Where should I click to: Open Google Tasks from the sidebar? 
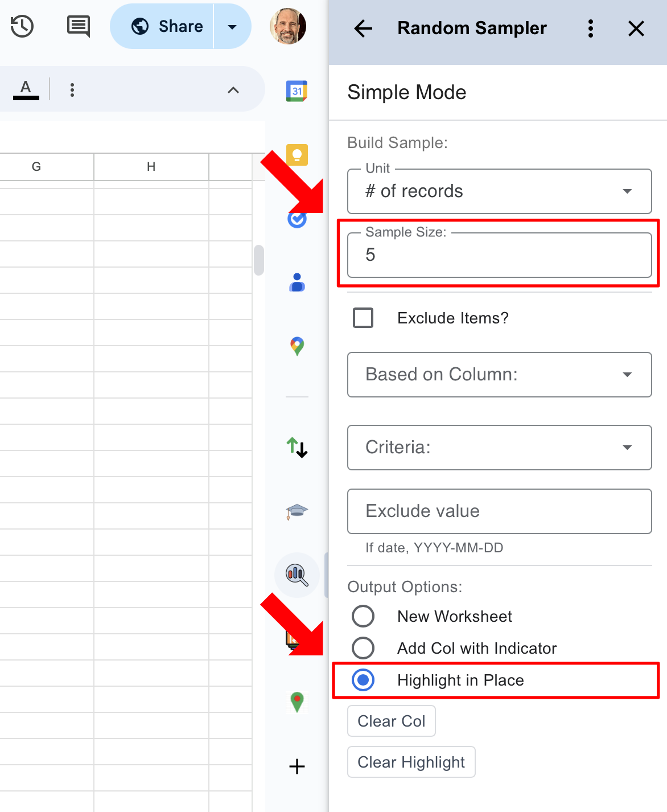(x=297, y=218)
